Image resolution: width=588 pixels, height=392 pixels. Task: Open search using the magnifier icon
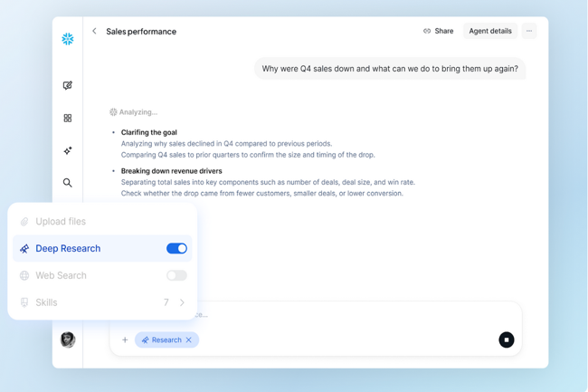click(68, 183)
